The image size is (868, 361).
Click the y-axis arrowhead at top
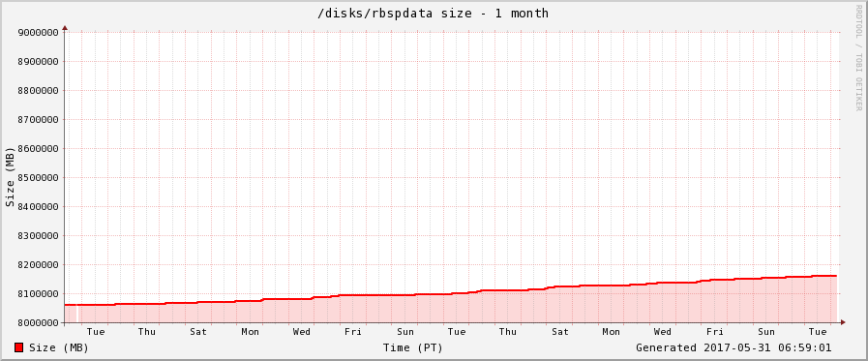pyautogui.click(x=65, y=27)
